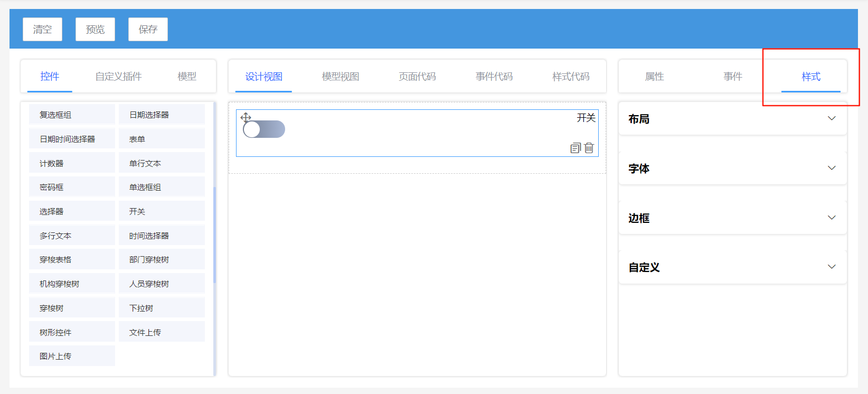Click the trash delete icon on switch
This screenshot has height=394, width=868.
tap(589, 148)
